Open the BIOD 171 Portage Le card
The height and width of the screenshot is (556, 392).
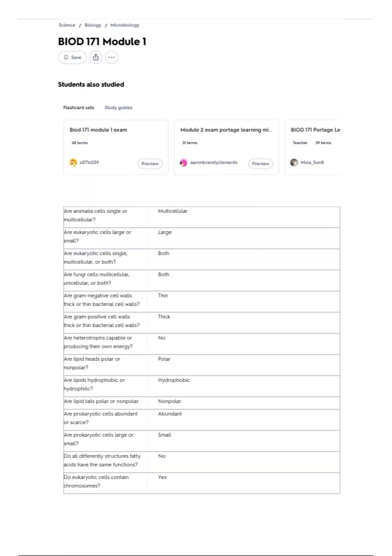click(x=313, y=147)
